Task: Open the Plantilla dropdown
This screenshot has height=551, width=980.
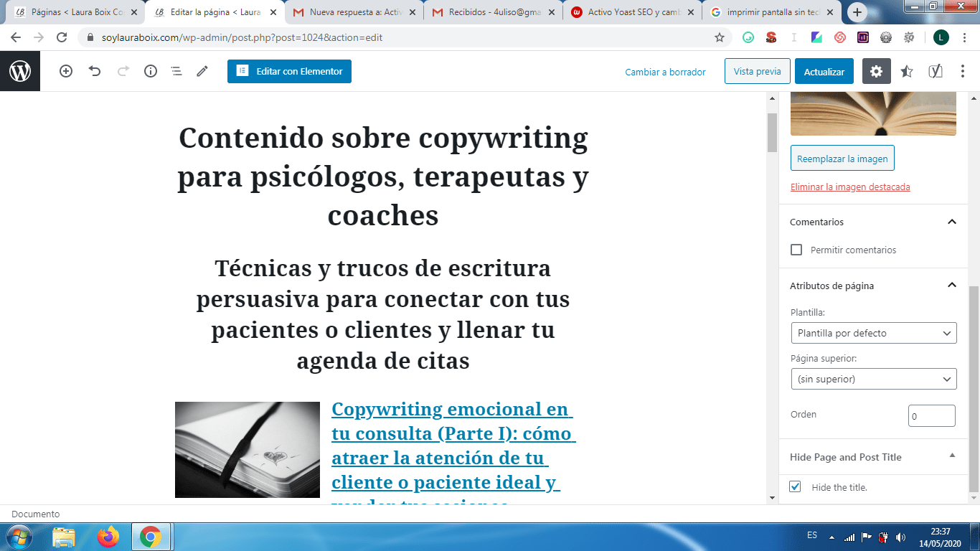Action: (x=873, y=333)
